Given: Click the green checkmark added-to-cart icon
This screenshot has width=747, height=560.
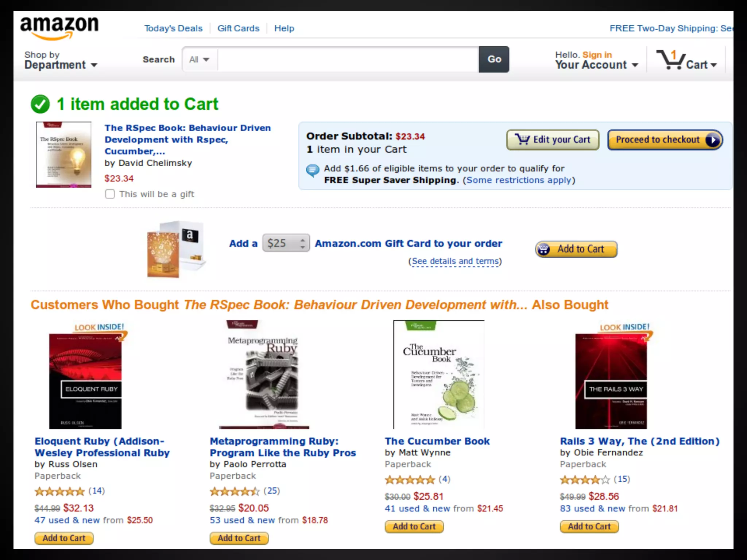Looking at the screenshot, I should pos(40,104).
